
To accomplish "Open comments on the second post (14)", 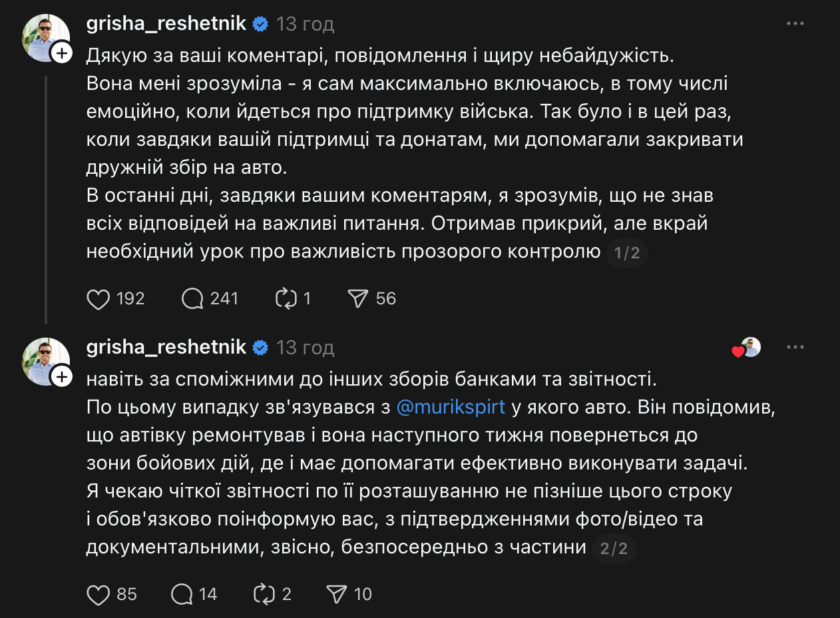I will pyautogui.click(x=182, y=594).
